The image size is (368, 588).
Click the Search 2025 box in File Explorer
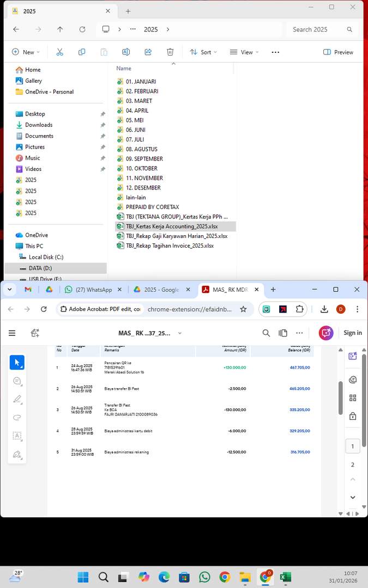click(322, 29)
